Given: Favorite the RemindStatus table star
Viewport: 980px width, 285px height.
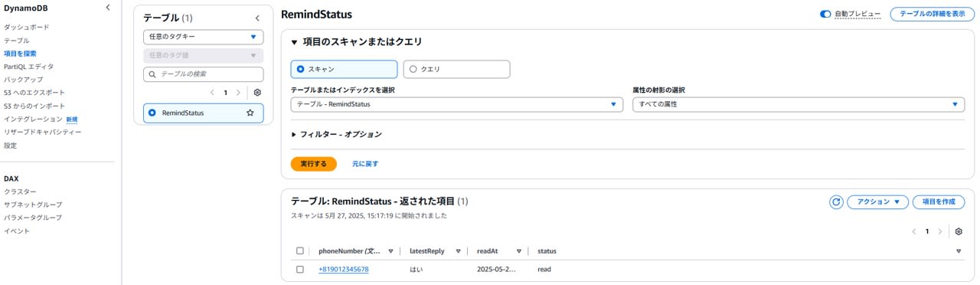Looking at the screenshot, I should point(250,113).
